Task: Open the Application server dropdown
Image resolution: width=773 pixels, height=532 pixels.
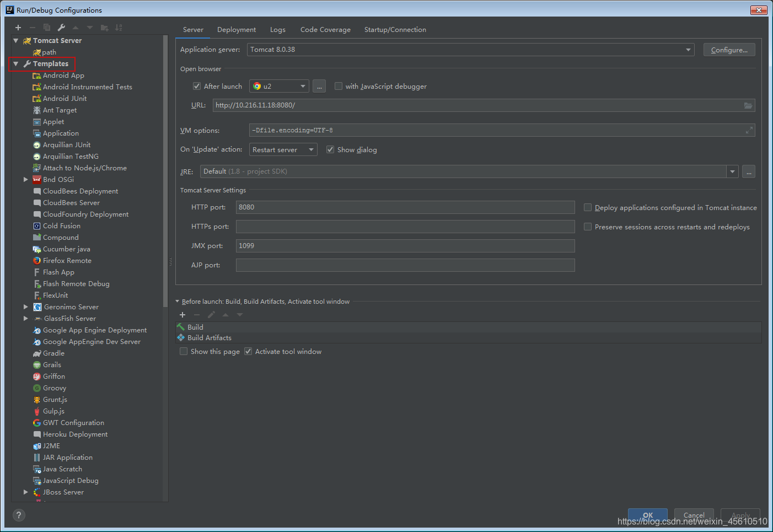Action: [471, 50]
